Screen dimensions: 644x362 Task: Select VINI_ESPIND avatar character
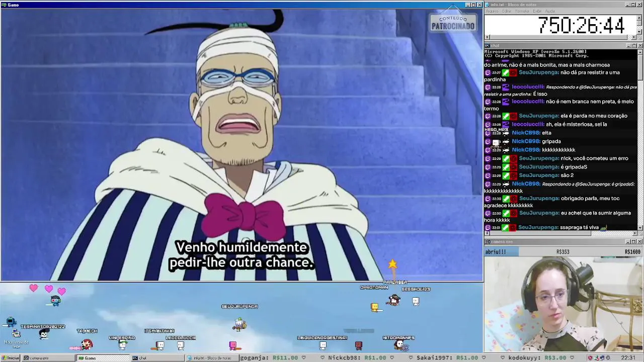coord(122,345)
